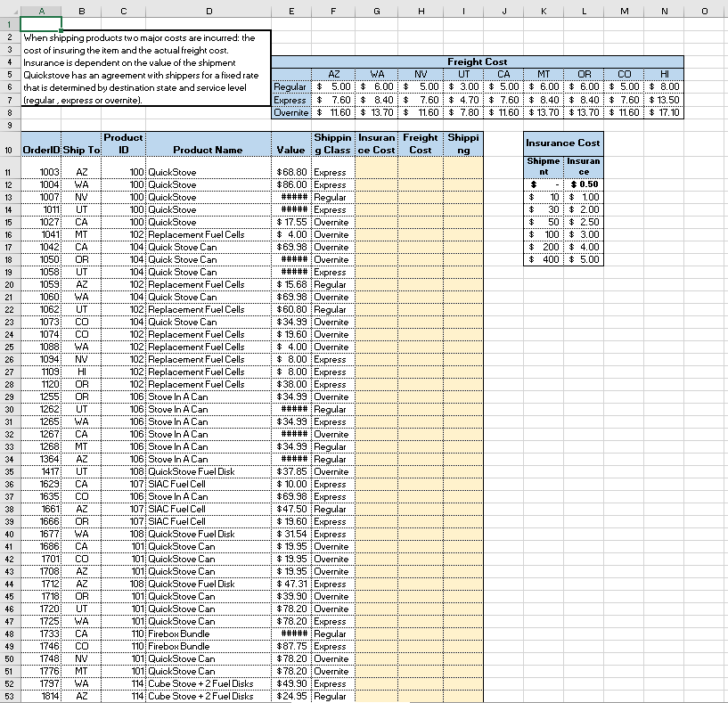Image resolution: width=728 pixels, height=703 pixels.
Task: Select the $87.75 value cell
Action: [x=291, y=646]
